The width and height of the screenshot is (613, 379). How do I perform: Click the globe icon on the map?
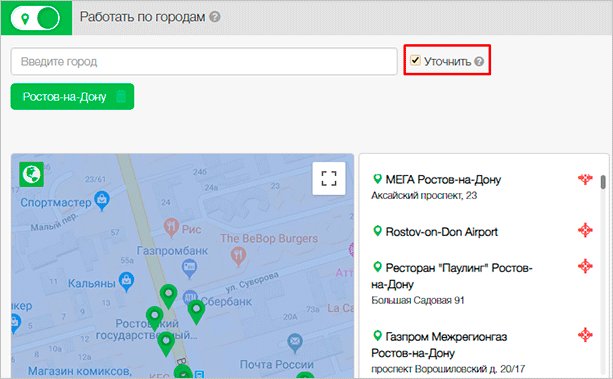pyautogui.click(x=31, y=174)
